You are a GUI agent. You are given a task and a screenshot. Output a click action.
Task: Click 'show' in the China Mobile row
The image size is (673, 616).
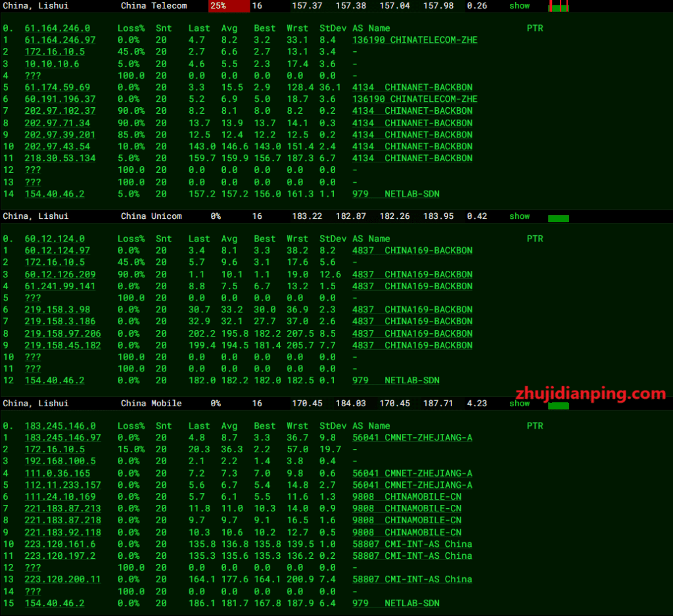pos(519,403)
